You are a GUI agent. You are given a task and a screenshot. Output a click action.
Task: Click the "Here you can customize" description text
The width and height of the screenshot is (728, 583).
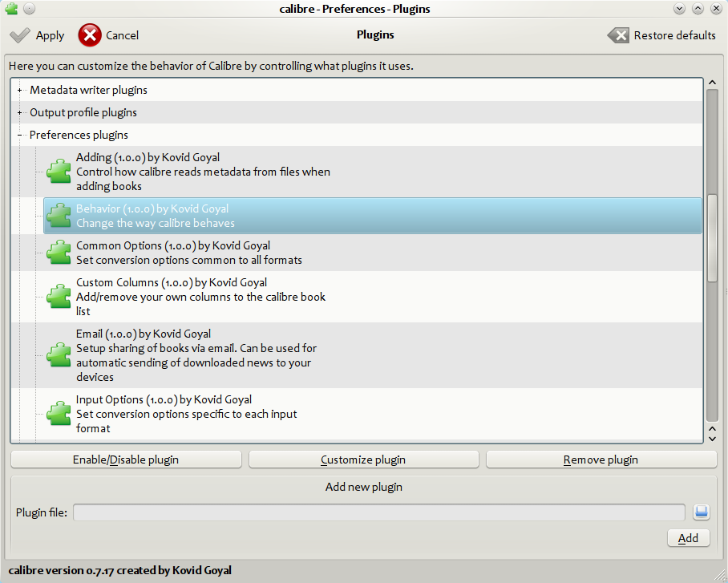point(211,66)
